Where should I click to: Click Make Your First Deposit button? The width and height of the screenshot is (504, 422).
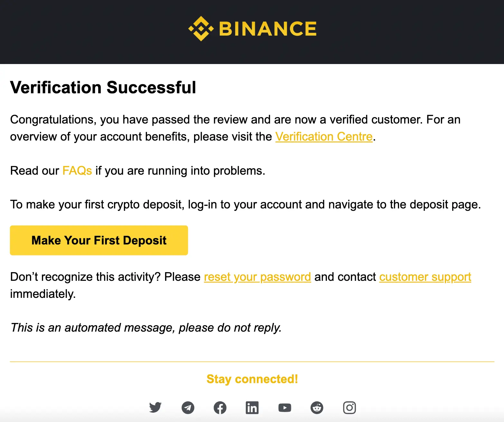99,240
